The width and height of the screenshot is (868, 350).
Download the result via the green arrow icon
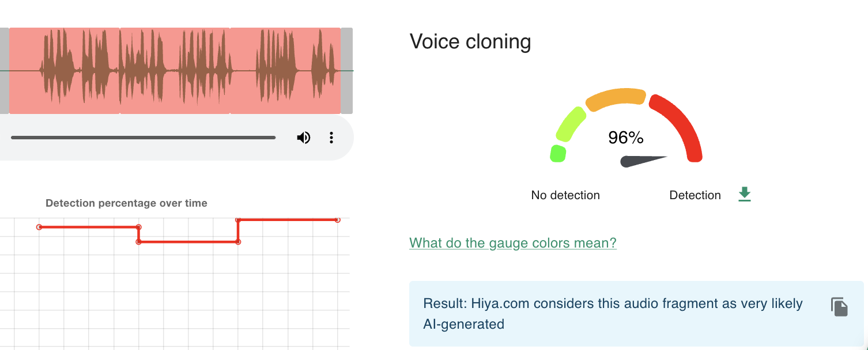click(745, 195)
